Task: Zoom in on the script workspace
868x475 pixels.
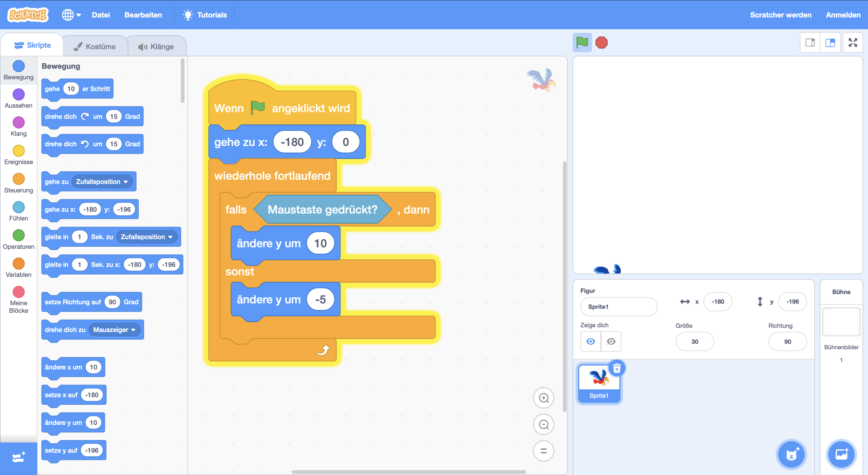Action: coord(543,398)
